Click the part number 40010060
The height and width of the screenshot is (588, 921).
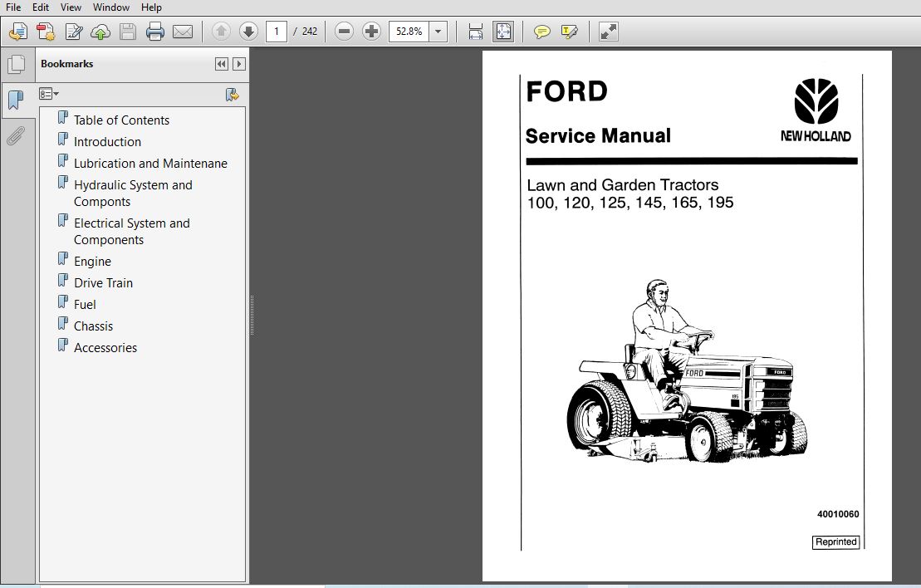tap(838, 515)
